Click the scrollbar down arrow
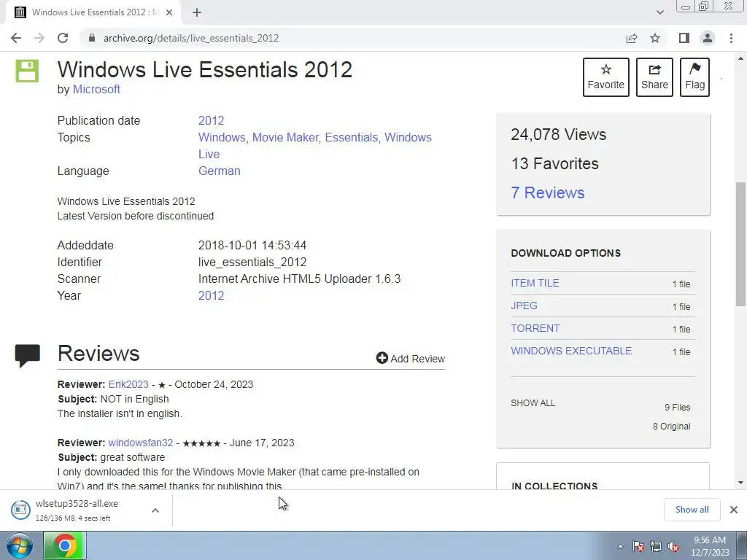Image resolution: width=747 pixels, height=560 pixels. (x=740, y=483)
